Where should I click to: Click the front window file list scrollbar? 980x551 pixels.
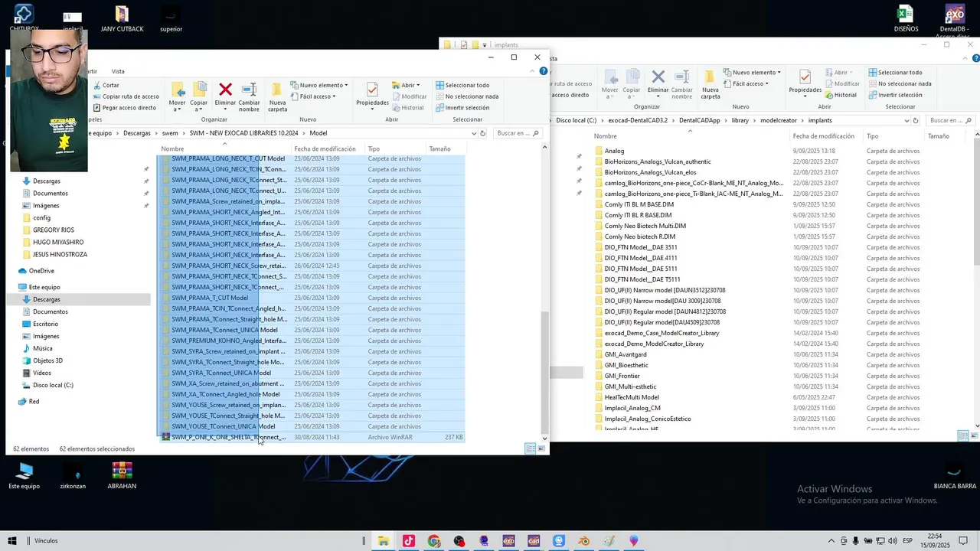coord(544,371)
